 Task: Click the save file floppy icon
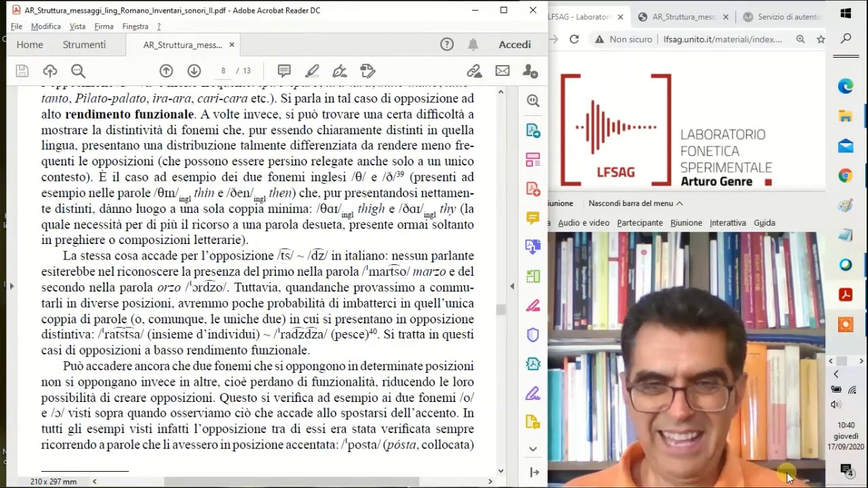[x=22, y=71]
